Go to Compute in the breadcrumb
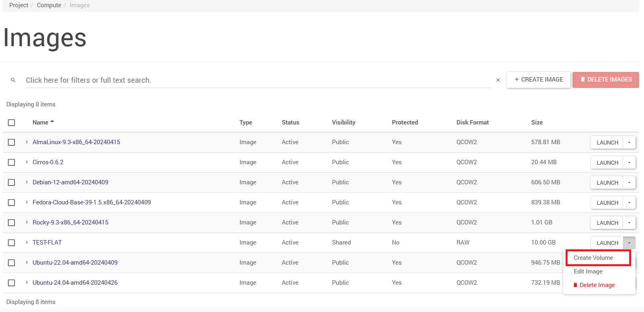Screen dimensions: 644x312 click(x=49, y=5)
